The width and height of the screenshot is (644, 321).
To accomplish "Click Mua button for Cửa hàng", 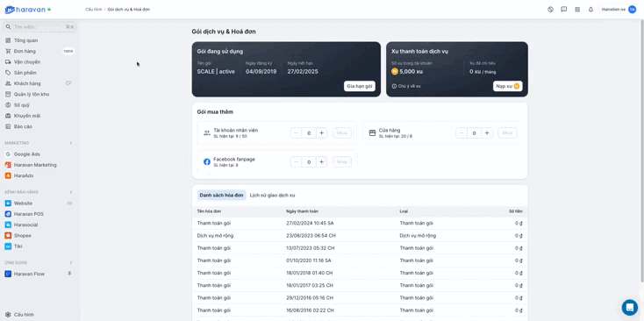I will pos(507,132).
